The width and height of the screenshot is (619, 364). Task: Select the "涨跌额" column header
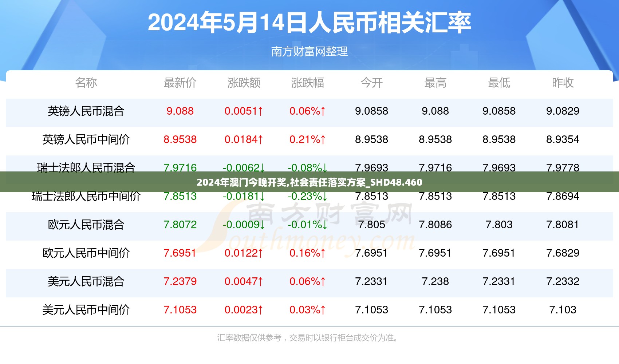[244, 83]
